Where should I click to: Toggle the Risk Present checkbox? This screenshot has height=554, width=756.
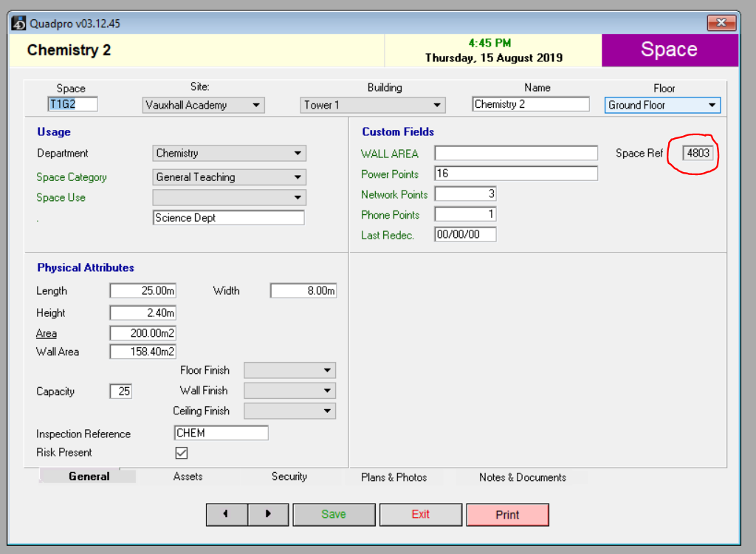point(182,453)
